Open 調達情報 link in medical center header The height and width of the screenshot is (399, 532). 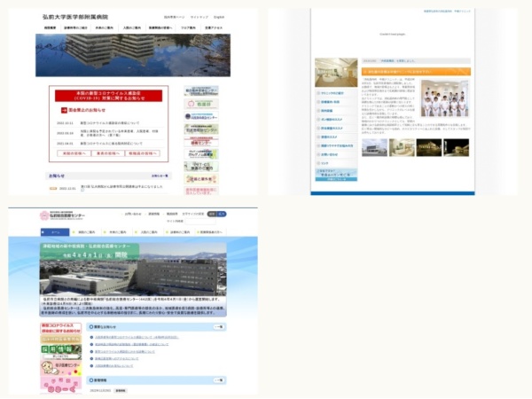click(154, 214)
